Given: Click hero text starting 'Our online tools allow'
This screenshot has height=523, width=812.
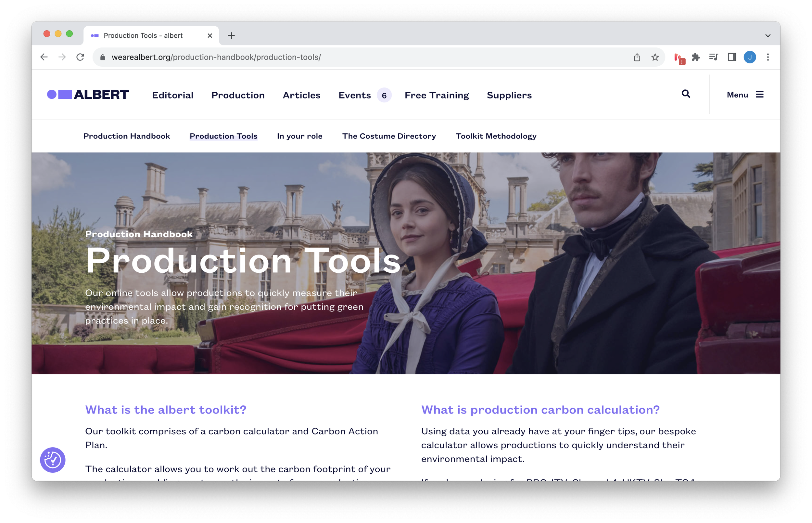Looking at the screenshot, I should point(224,307).
